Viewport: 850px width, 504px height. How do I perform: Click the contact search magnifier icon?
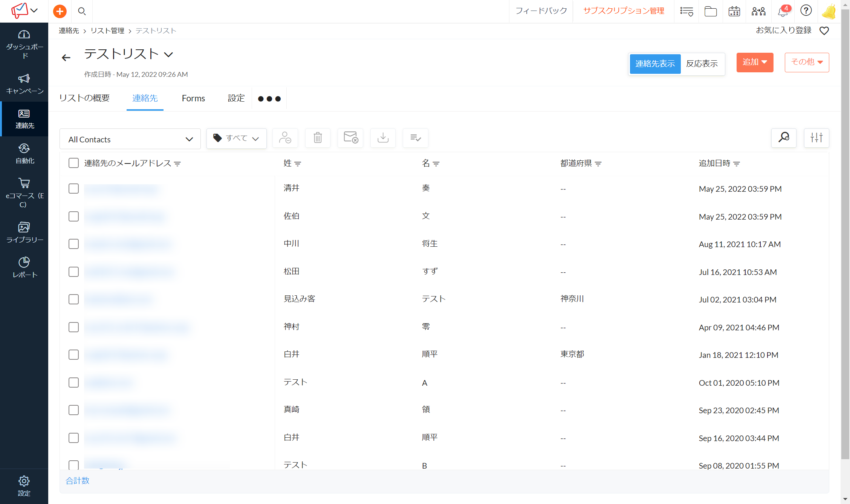784,138
